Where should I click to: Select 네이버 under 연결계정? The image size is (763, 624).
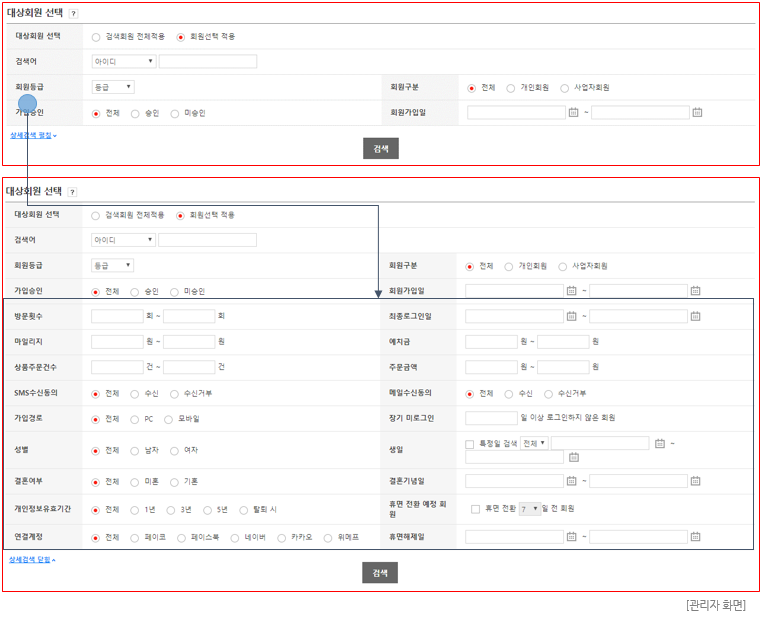[x=235, y=538]
